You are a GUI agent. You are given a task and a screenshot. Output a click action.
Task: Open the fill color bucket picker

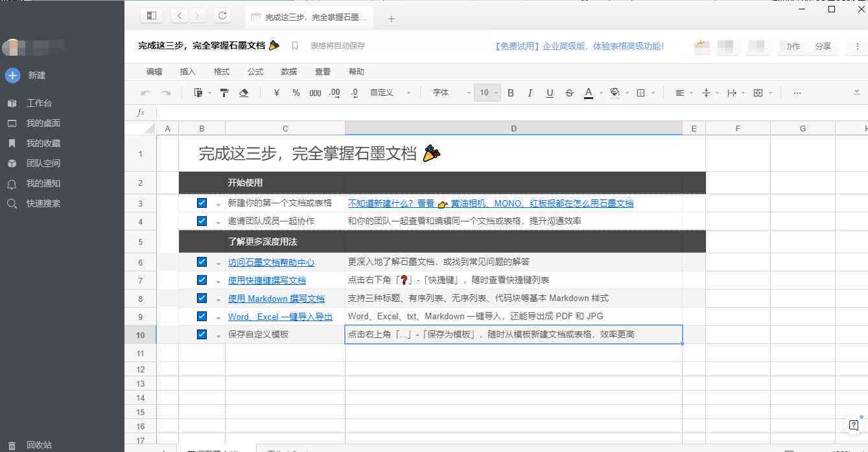pyautogui.click(x=615, y=93)
